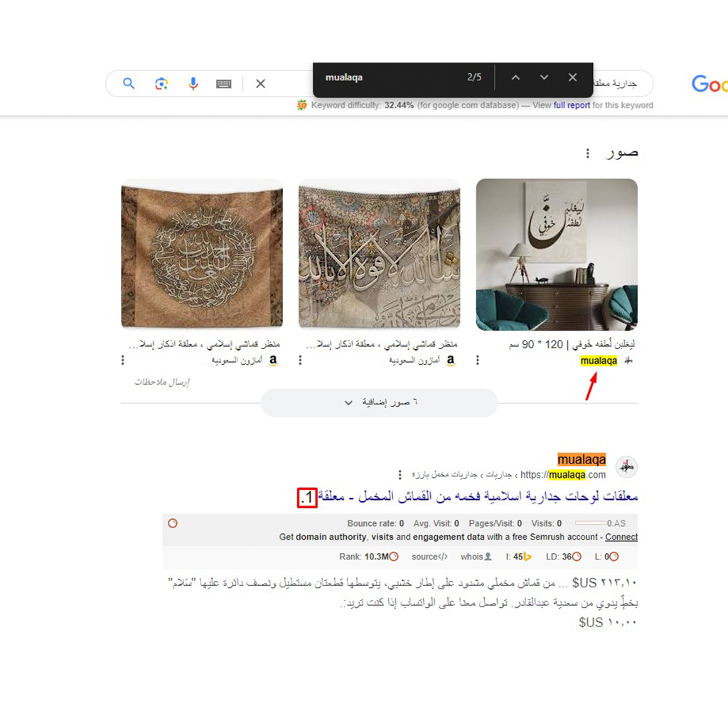728x728 pixels.
Task: Click the source code link in SEO bar
Action: tap(429, 557)
